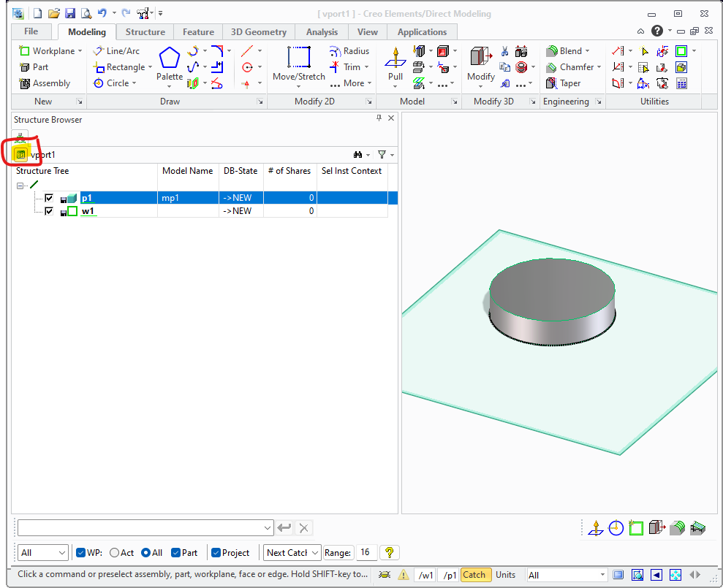Toggle visibility checkbox for workplane w1
Viewport: 723px width, 588px height.
48,211
